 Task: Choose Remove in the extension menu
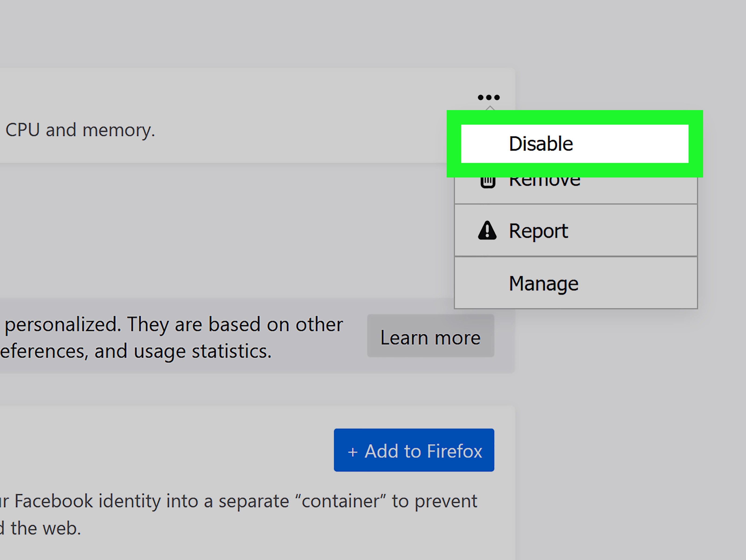544,182
